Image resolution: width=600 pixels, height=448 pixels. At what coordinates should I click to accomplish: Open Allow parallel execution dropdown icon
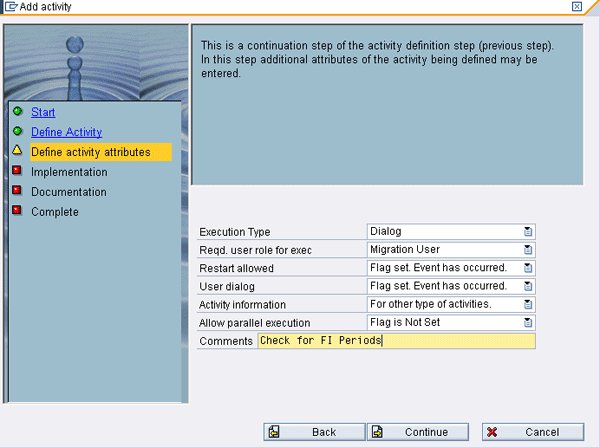(x=528, y=323)
